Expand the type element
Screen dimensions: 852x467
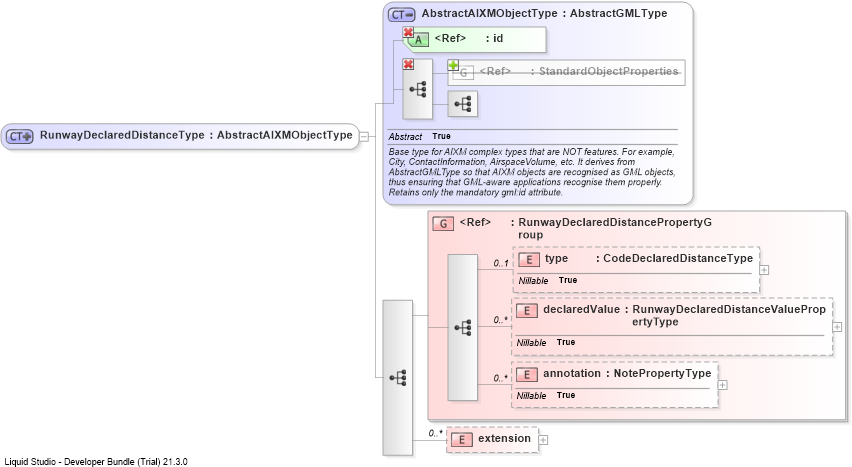click(764, 270)
